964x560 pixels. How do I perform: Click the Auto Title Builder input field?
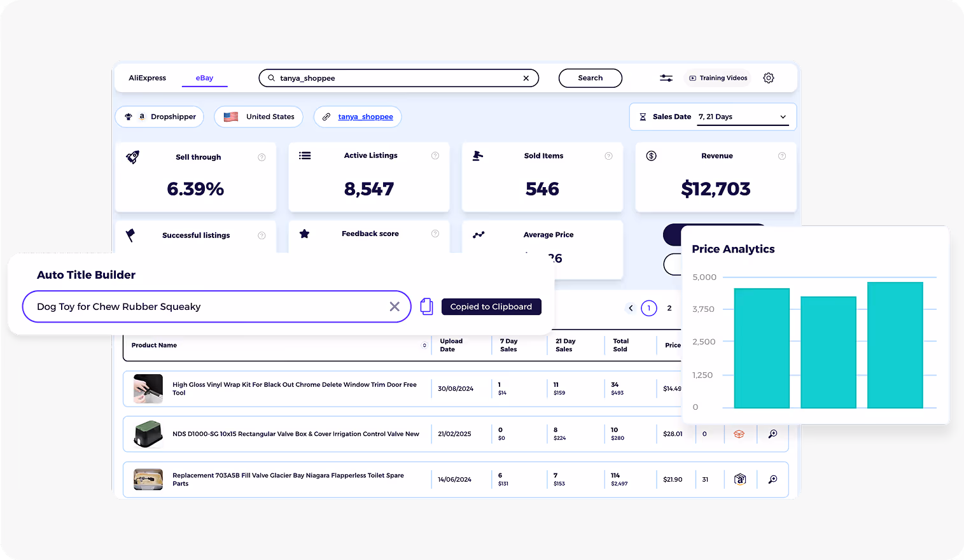217,307
